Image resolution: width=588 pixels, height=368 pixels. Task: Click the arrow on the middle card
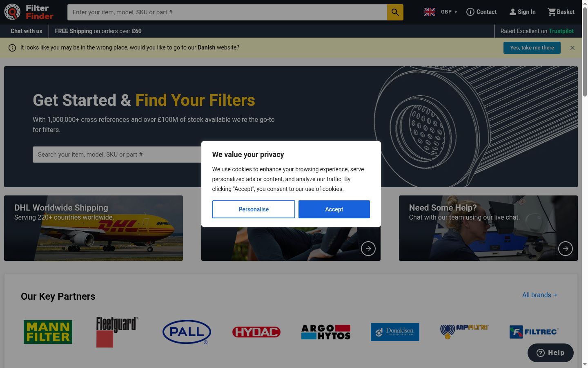368,249
